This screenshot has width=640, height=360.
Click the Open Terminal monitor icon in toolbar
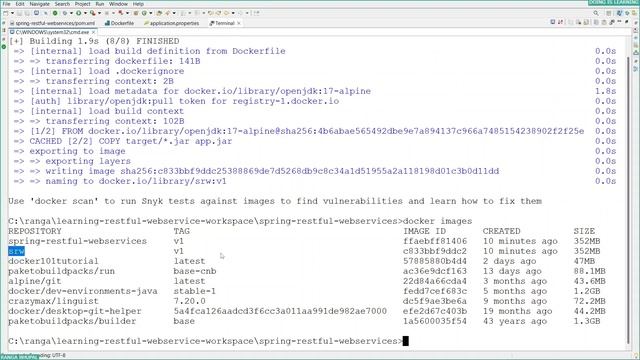(x=36, y=13)
